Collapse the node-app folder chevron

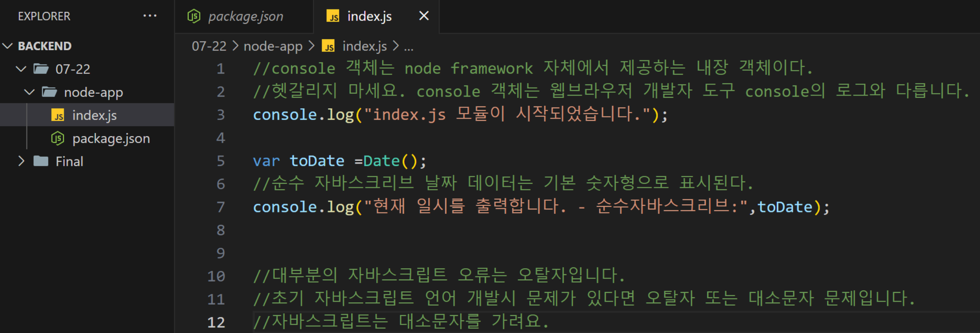click(x=29, y=92)
